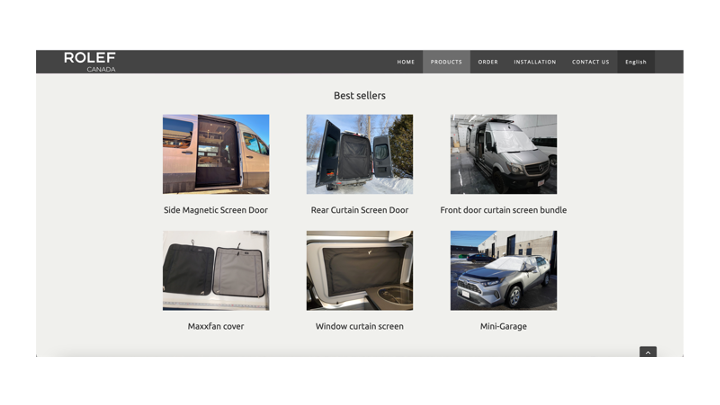This screenshot has width=720, height=405.
Task: Click the Front door curtain screen bundle text
Action: point(504,210)
